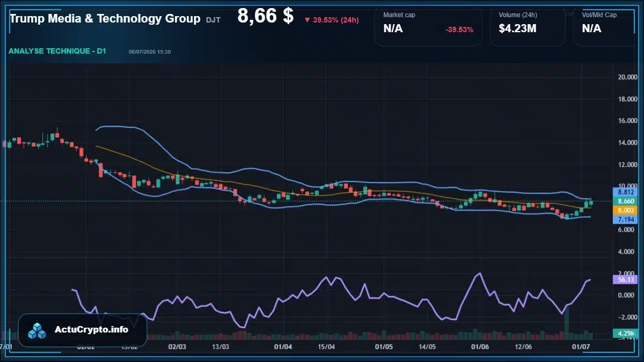Click the 01/04 date on time axis
Viewport: 644px width, 362px height.
click(283, 347)
